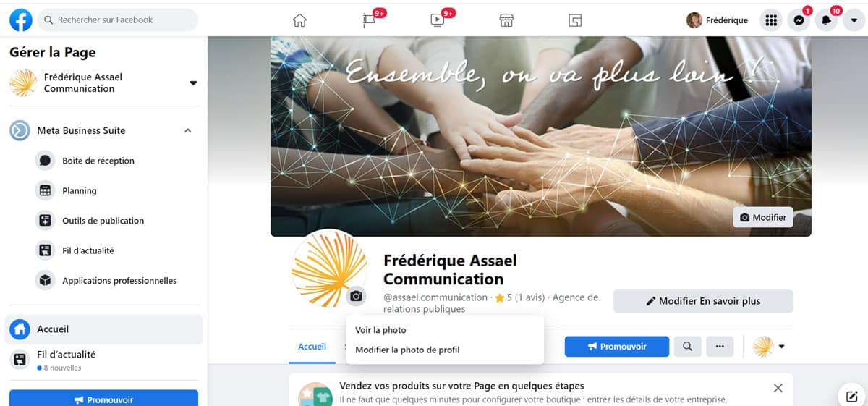Click the camera icon on profile picture
The width and height of the screenshot is (868, 406).
356,296
